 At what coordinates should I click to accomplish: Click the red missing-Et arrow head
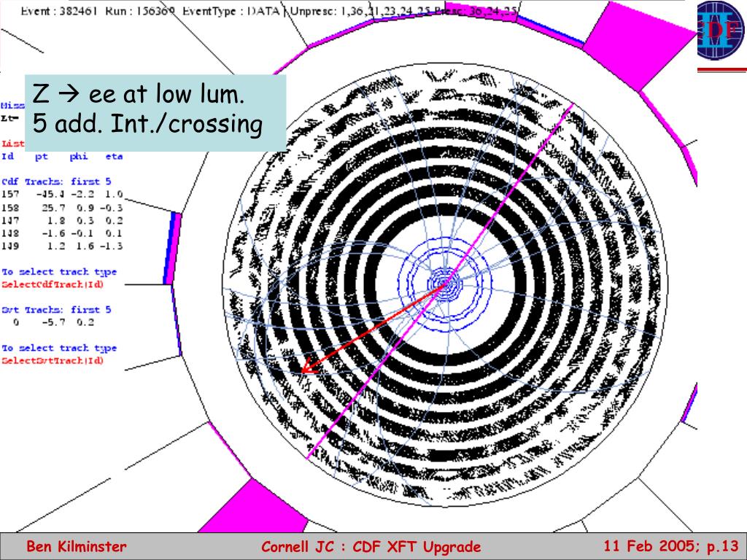coord(308,367)
